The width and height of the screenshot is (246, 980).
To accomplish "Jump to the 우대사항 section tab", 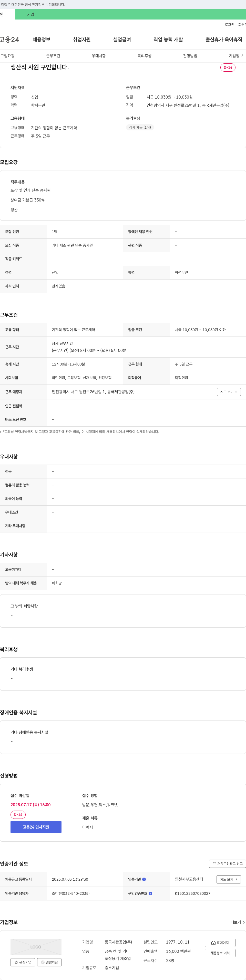I will coord(99,56).
